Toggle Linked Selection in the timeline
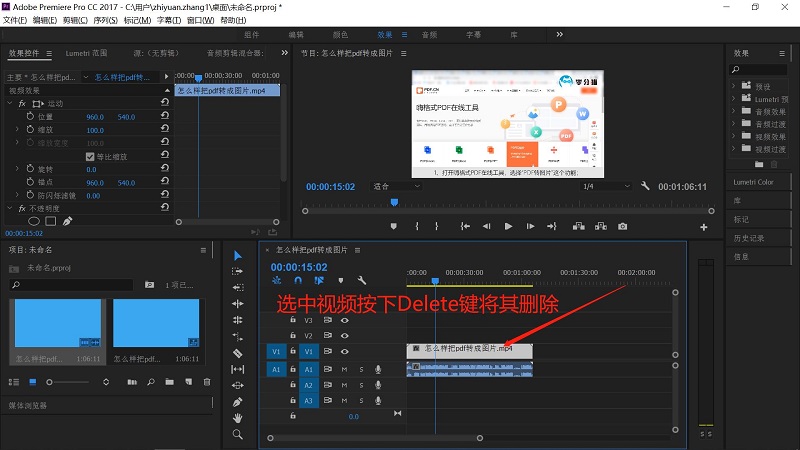Viewport: 800px width, 450px height. [x=319, y=281]
